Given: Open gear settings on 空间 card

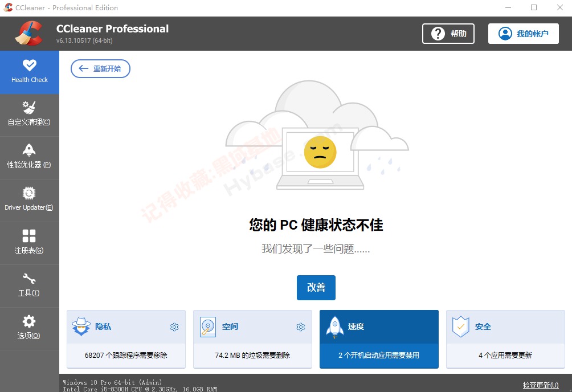Looking at the screenshot, I should (x=301, y=327).
